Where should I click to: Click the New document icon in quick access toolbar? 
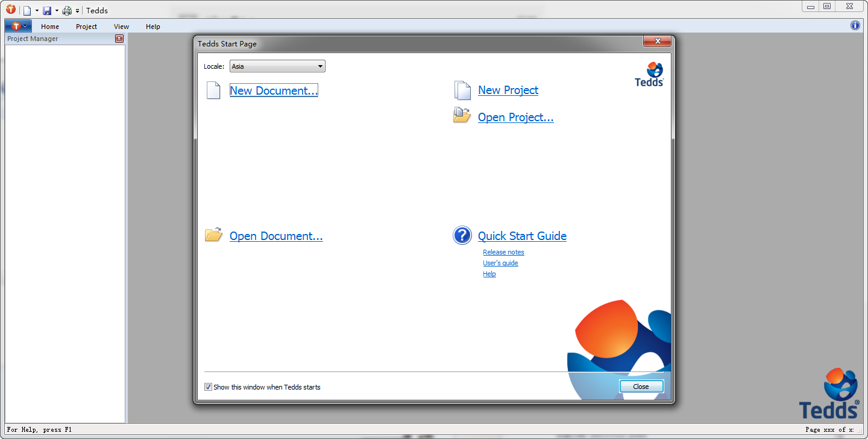point(27,10)
